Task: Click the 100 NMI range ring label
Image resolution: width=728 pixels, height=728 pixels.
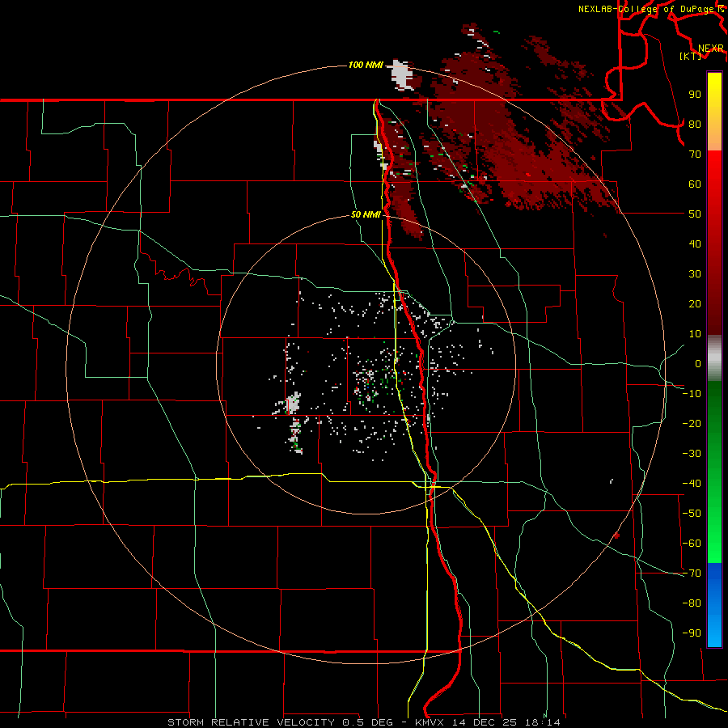Action: 366,65
